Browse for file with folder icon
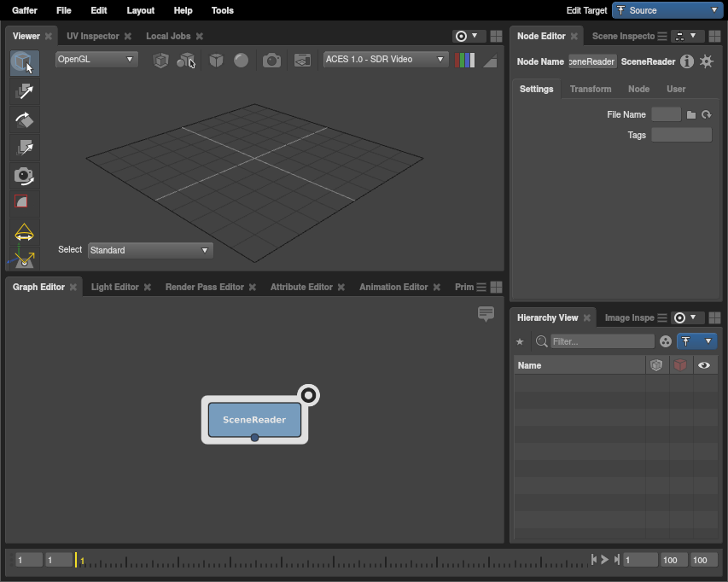The width and height of the screenshot is (728, 582). coord(691,114)
